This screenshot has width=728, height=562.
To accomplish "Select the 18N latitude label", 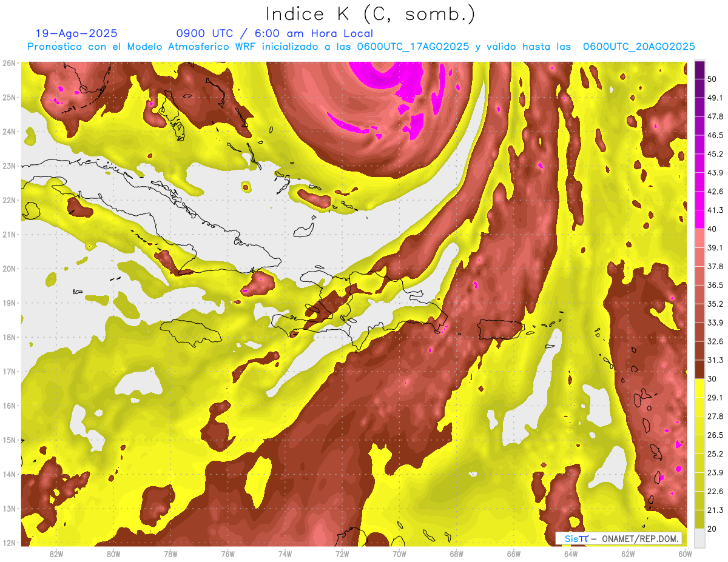I will (9, 337).
